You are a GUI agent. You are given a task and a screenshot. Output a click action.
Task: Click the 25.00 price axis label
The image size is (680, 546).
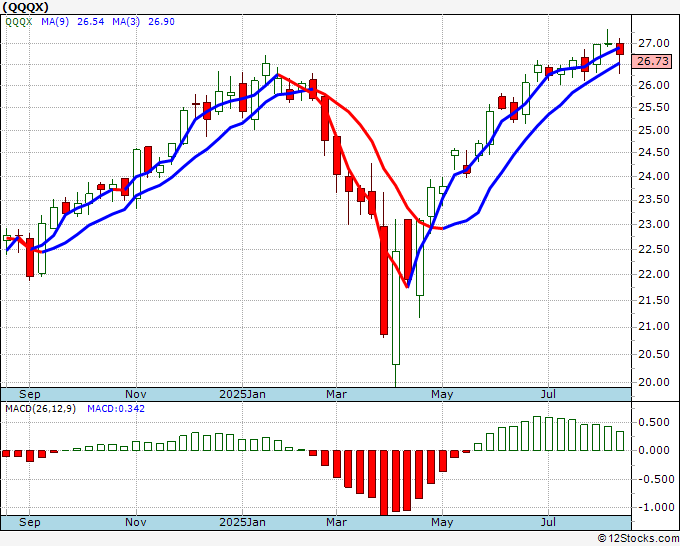pyautogui.click(x=654, y=131)
